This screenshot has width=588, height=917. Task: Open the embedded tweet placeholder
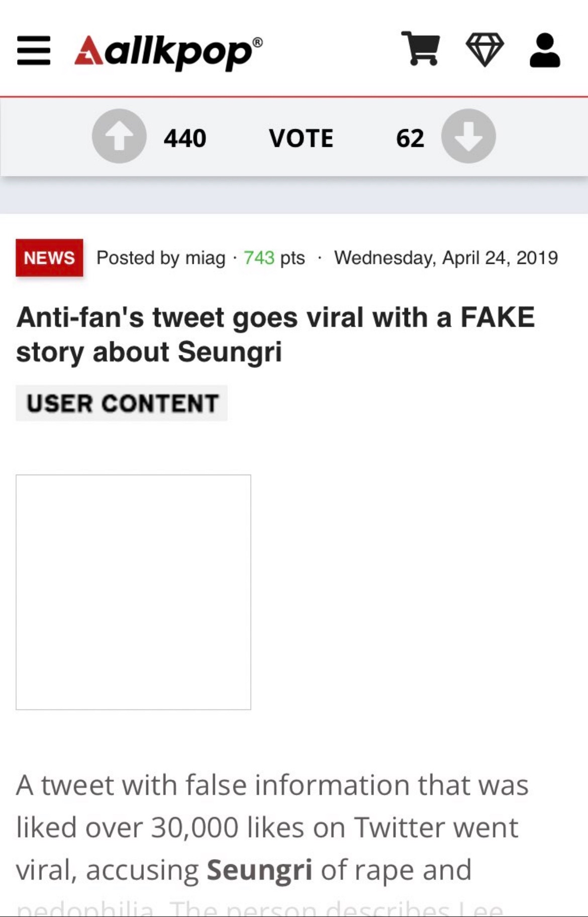coord(134,591)
